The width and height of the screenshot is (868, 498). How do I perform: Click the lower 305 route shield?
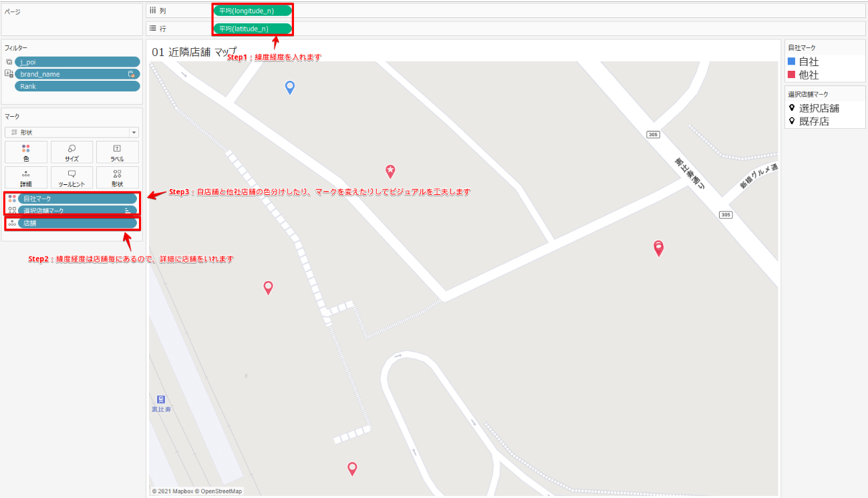click(x=726, y=215)
